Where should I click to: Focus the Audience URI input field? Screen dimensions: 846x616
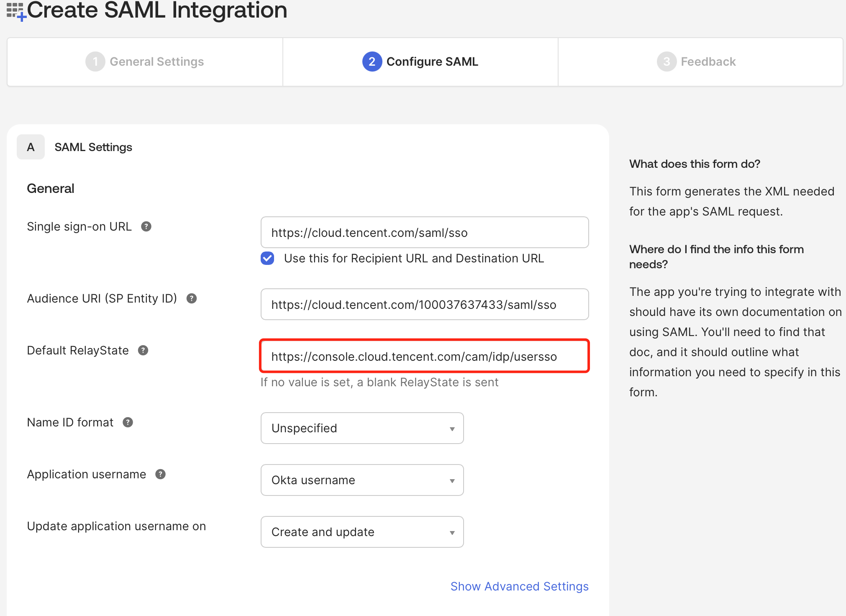[424, 304]
